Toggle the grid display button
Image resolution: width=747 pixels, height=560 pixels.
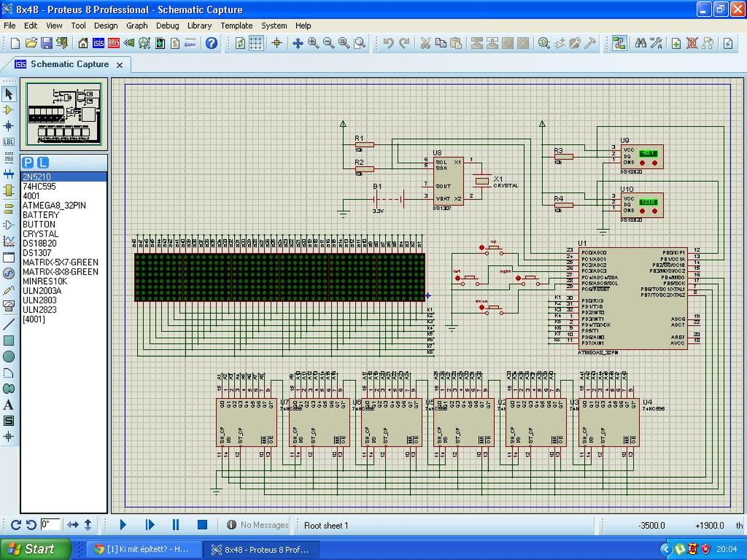pos(256,43)
